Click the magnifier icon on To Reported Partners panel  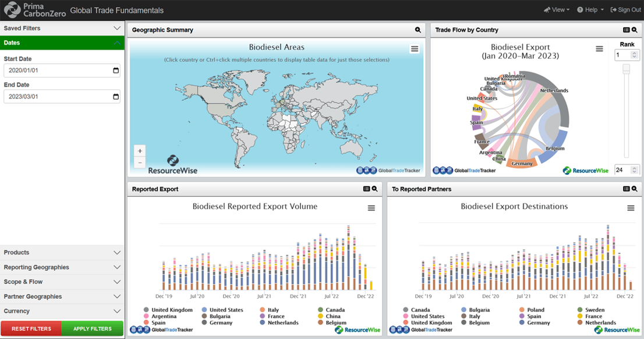pos(634,189)
